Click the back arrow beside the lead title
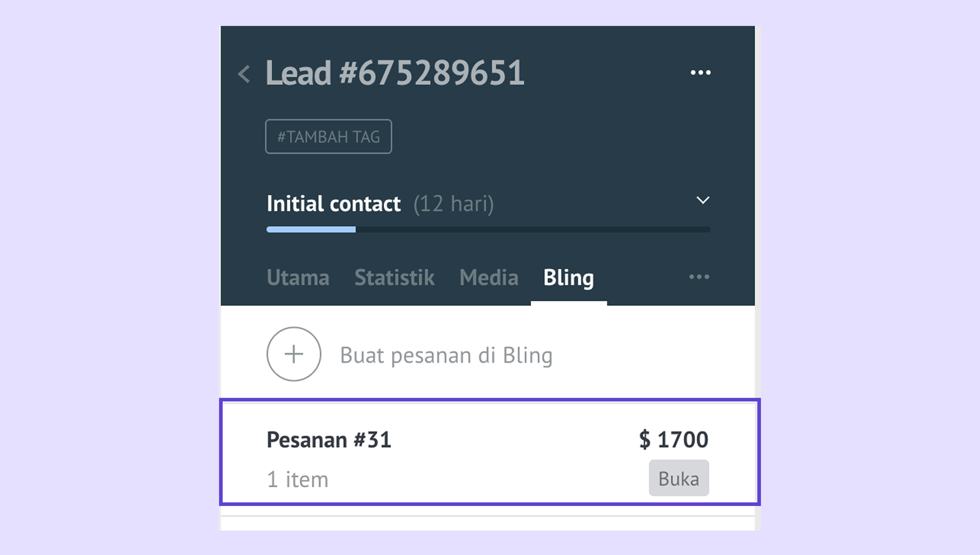 244,74
